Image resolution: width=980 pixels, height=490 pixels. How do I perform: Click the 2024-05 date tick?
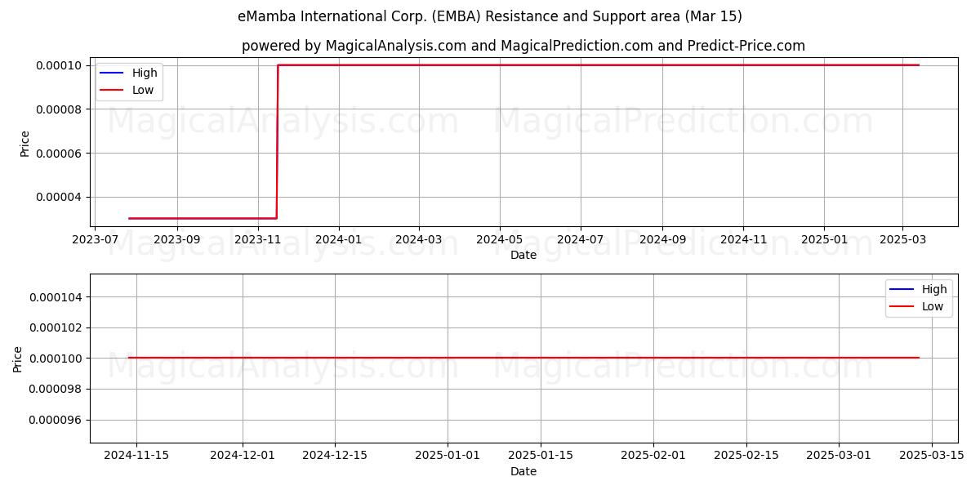coord(499,239)
